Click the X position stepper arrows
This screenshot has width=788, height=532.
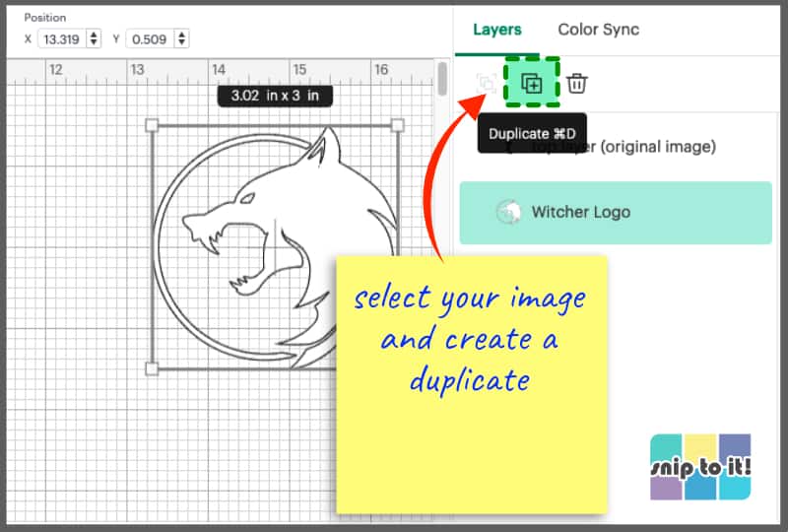[x=94, y=39]
